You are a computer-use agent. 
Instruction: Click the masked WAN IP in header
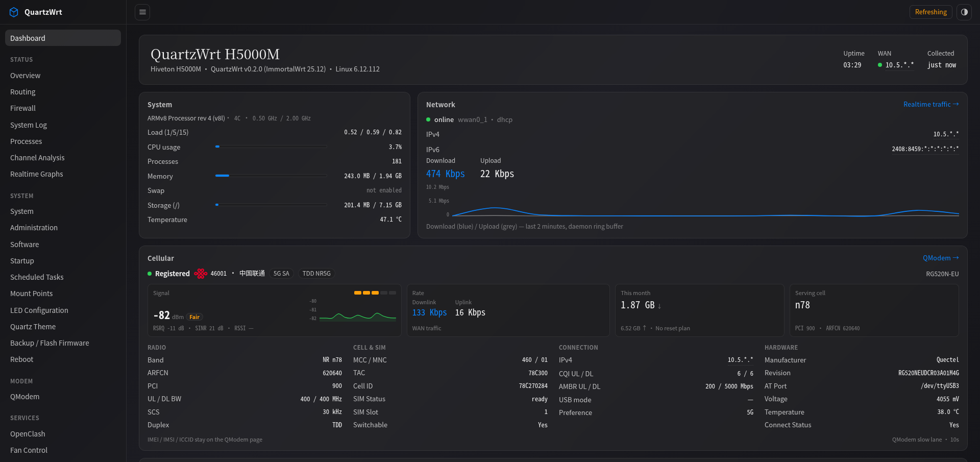click(899, 65)
